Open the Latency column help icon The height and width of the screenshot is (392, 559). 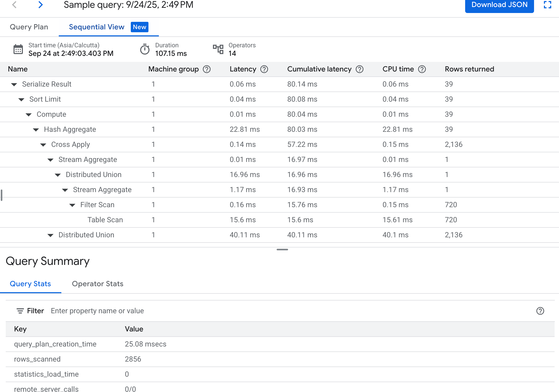264,69
